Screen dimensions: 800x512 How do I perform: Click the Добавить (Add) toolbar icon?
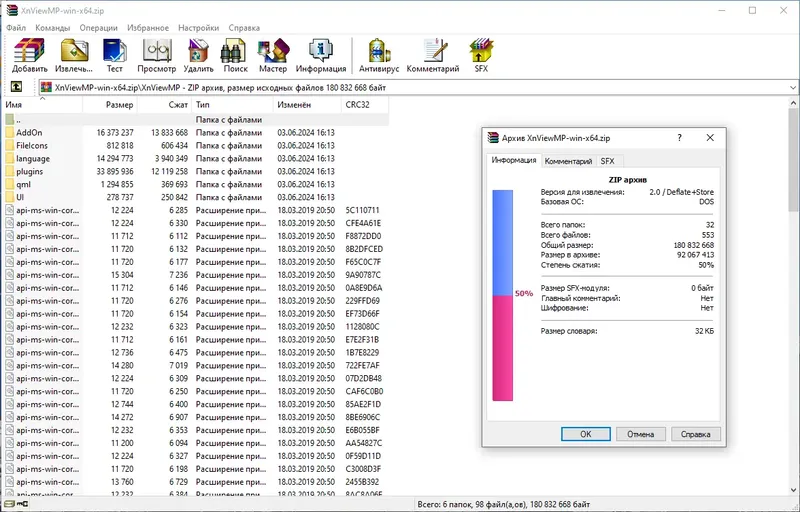[x=30, y=56]
